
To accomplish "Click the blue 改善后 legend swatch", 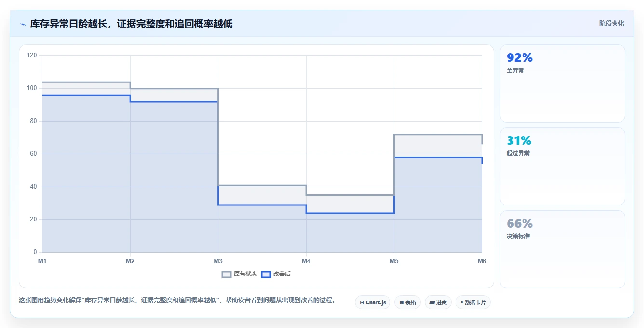I will point(266,274).
